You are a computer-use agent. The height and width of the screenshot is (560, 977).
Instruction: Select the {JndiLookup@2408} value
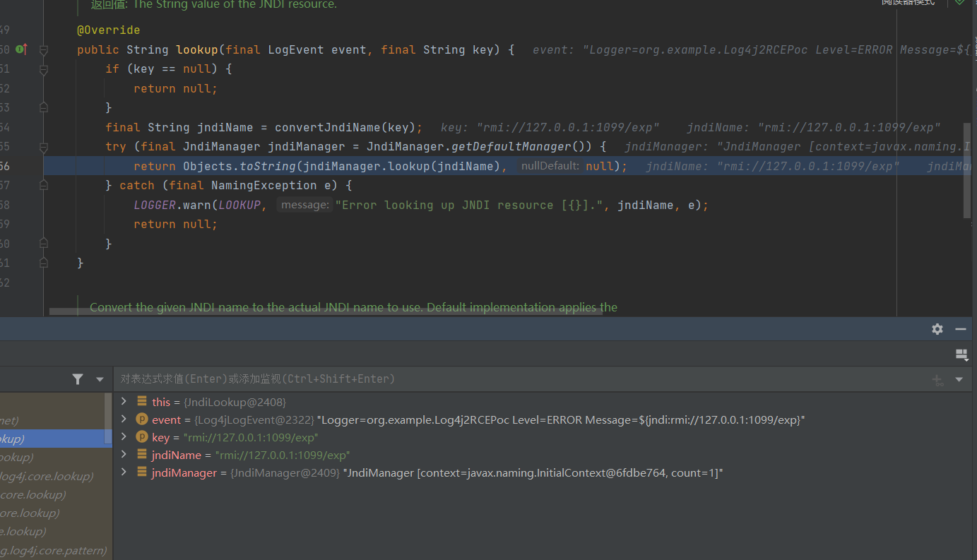coord(235,402)
